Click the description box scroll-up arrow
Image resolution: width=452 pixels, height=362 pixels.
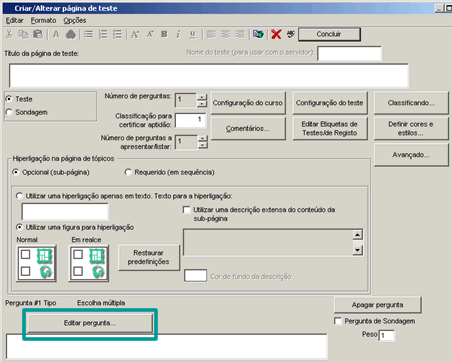(357, 235)
